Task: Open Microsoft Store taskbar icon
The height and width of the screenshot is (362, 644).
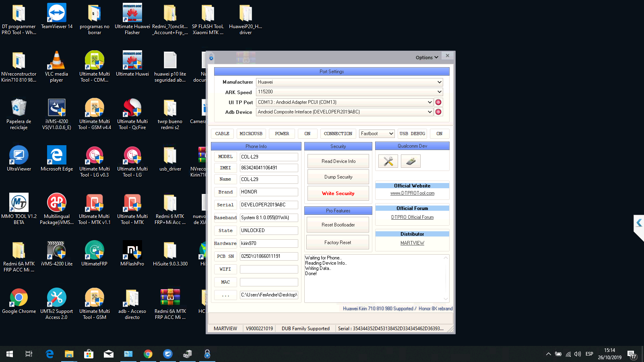Action: (x=89, y=354)
